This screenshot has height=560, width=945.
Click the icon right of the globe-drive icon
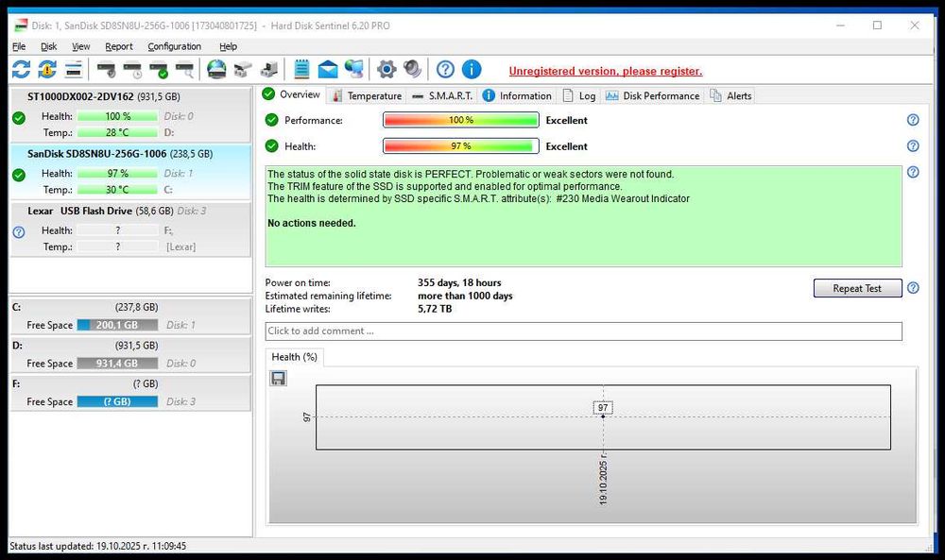(x=243, y=70)
